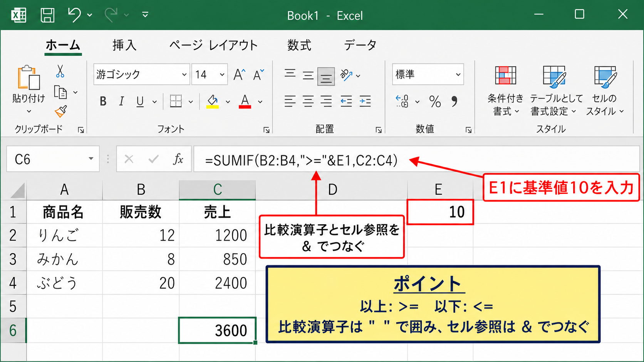The height and width of the screenshot is (362, 644).
Task: Toggle center horizontal alignment
Action: (x=308, y=101)
